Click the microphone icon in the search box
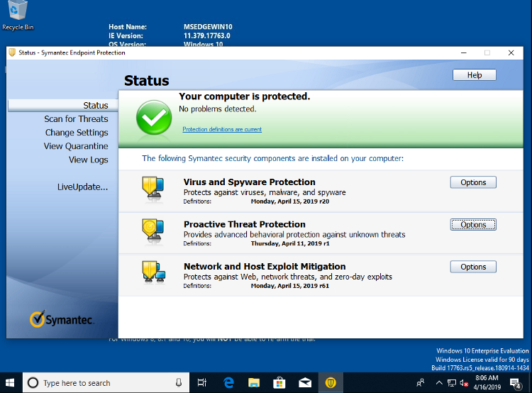Screen dimensions: 532x393 pyautogui.click(x=179, y=383)
